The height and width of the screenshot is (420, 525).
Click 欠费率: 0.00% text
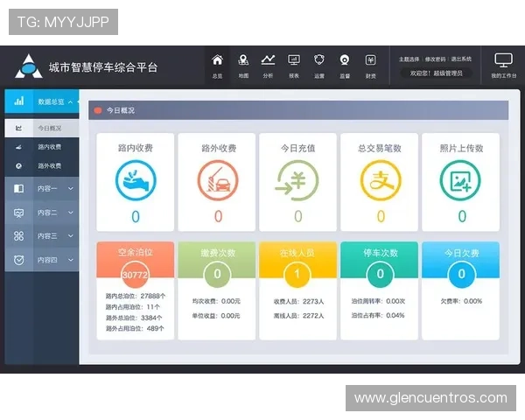point(461,301)
